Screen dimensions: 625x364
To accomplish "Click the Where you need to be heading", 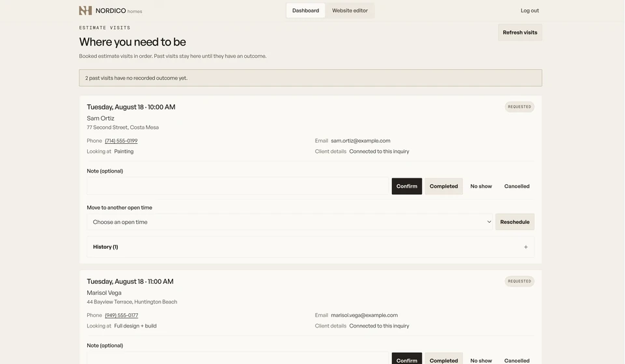I will (132, 42).
